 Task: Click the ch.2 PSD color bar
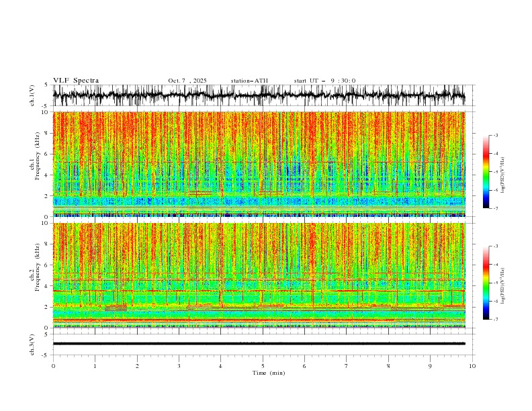pos(486,283)
